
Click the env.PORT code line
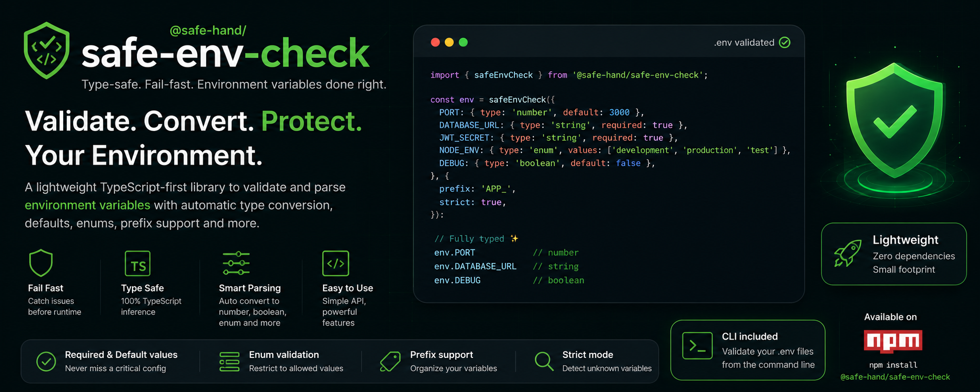click(x=506, y=253)
